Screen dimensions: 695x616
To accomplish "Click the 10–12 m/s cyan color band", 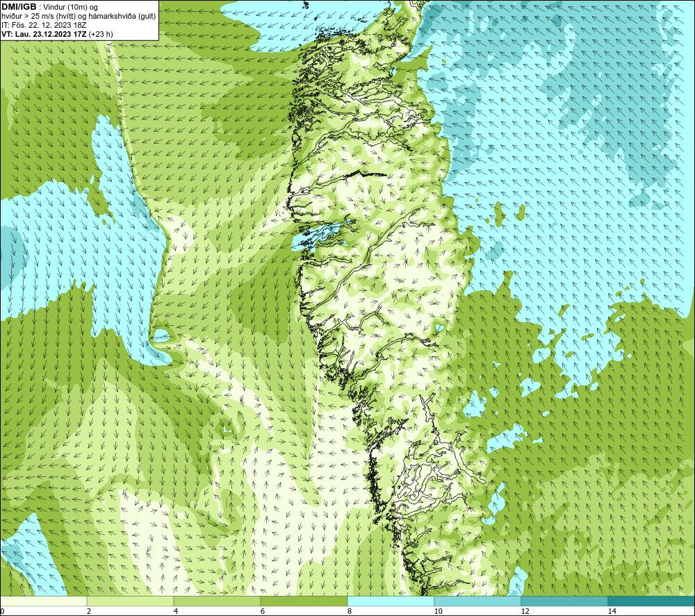I will point(478,601).
